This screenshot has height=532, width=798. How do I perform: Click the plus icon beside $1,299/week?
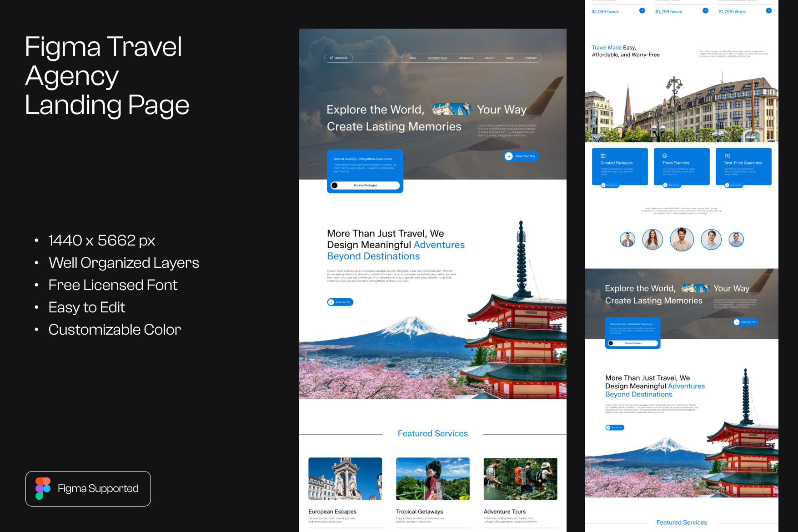705,10
